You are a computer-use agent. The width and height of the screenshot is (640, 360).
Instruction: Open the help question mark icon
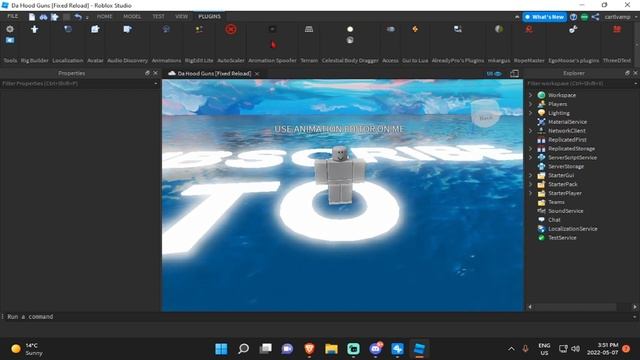coord(573,17)
